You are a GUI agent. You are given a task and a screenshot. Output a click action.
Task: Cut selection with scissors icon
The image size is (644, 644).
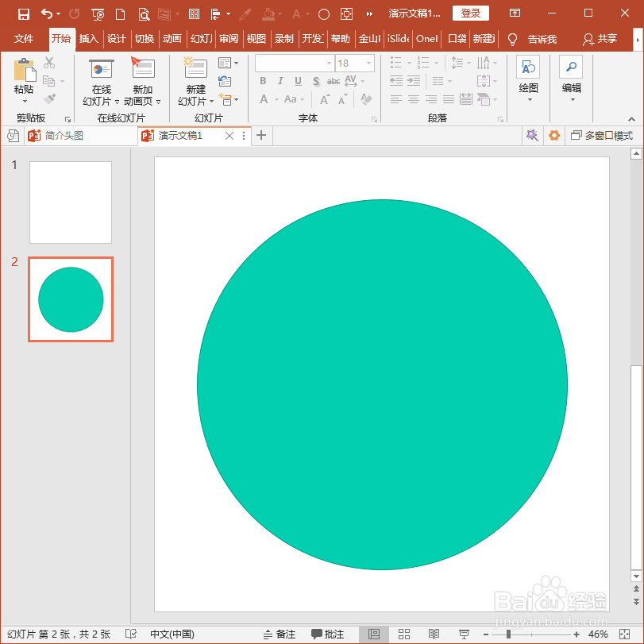tap(49, 63)
